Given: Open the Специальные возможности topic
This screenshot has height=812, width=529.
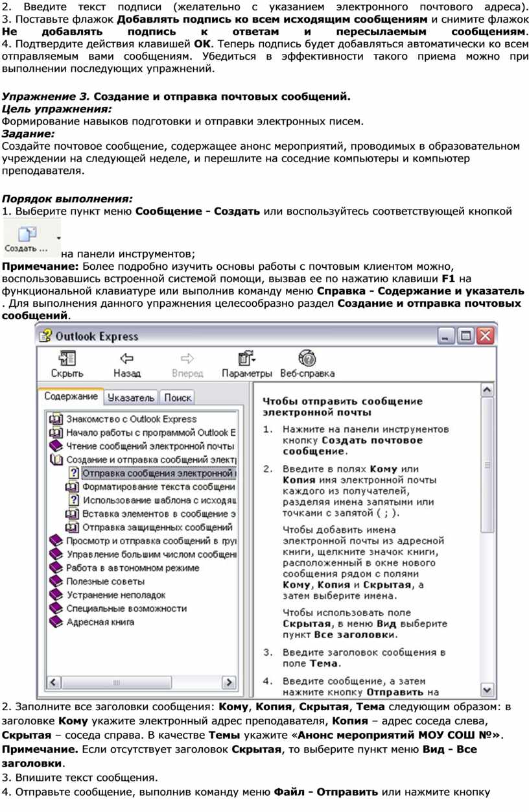Looking at the screenshot, I should tap(126, 608).
